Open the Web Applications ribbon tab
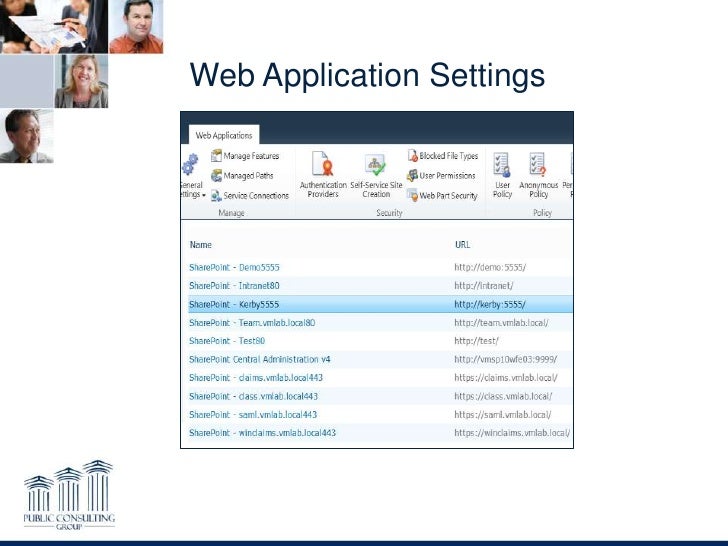Screen dimensions: 728x546 tap(224, 135)
